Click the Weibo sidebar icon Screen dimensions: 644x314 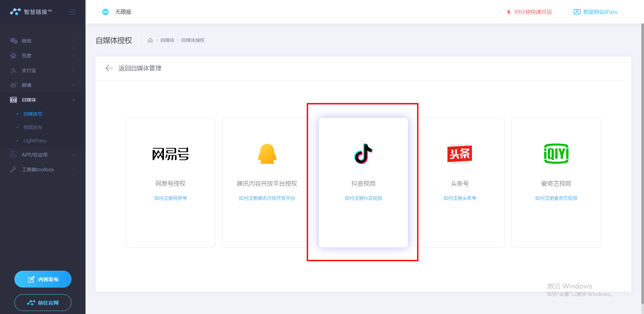click(x=13, y=85)
